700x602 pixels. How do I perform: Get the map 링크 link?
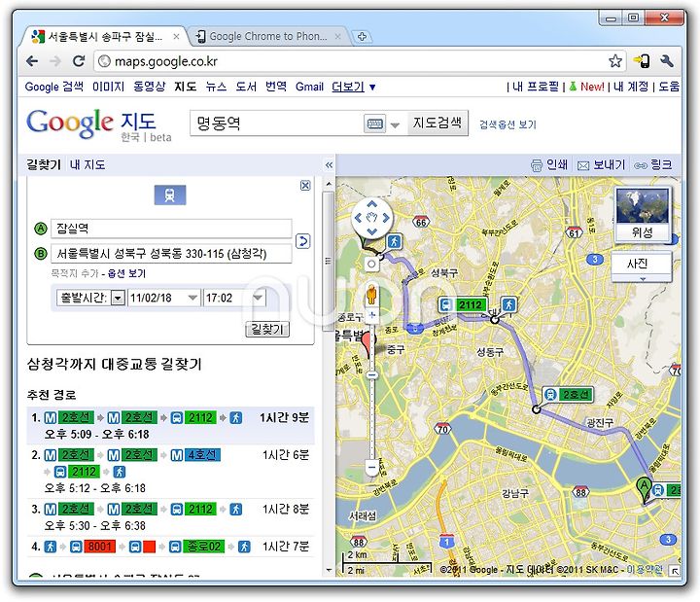click(652, 164)
